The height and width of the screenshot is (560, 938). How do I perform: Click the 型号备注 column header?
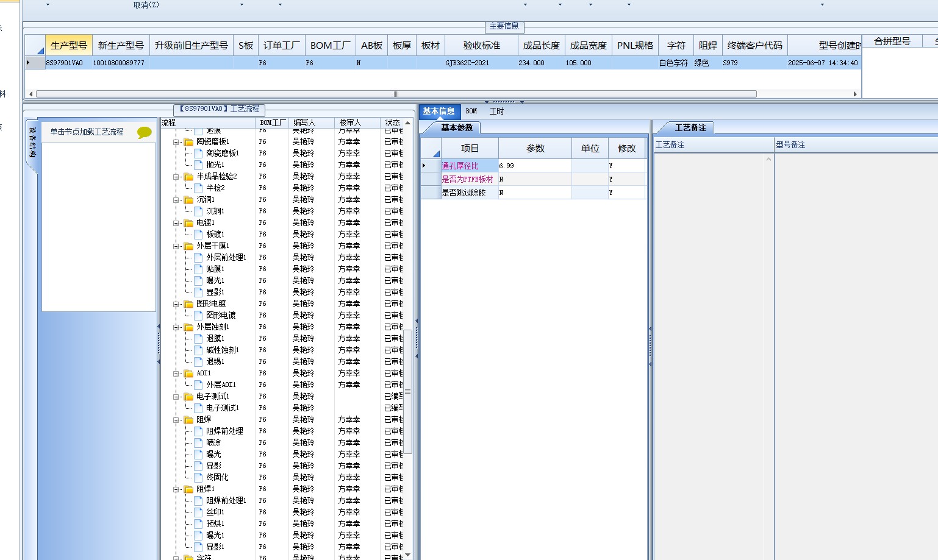pos(790,144)
